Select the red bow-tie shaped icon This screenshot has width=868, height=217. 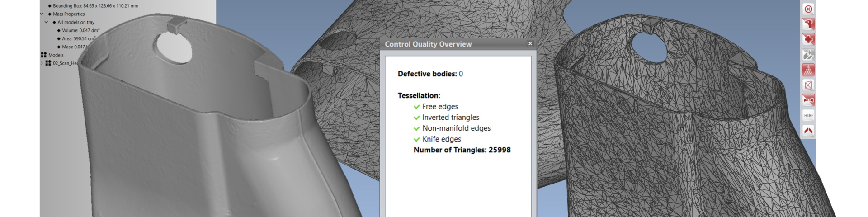point(808,100)
